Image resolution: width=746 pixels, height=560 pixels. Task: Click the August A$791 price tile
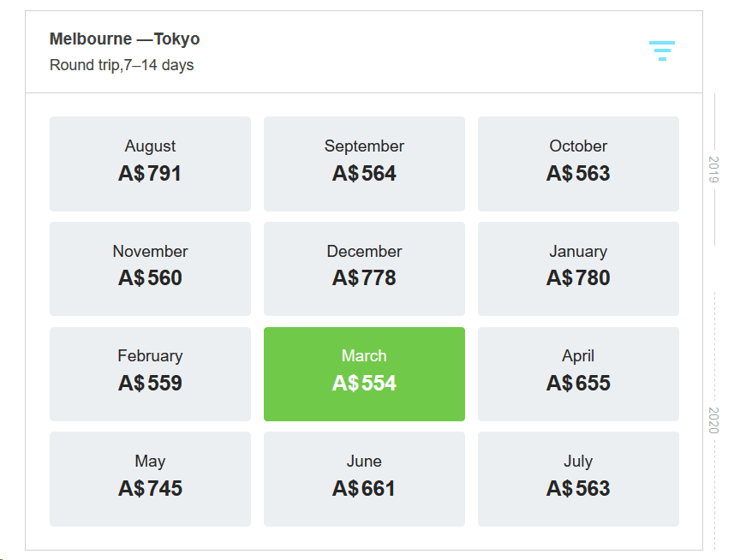pos(150,163)
